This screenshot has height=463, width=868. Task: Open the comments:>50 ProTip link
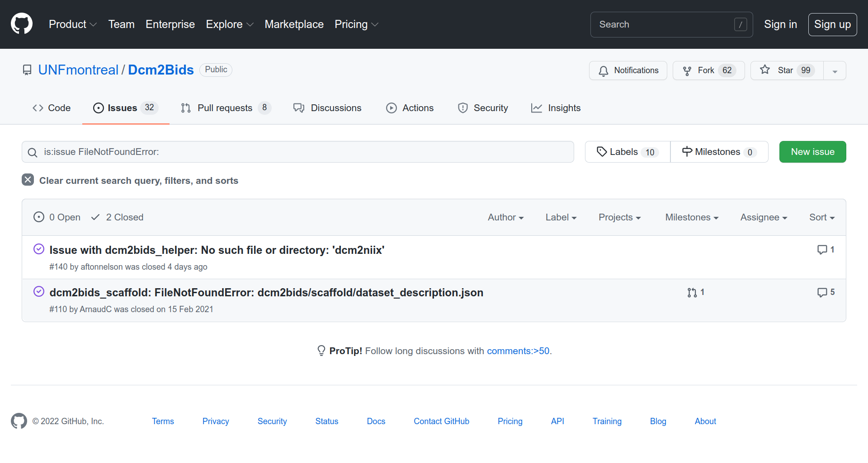(x=518, y=351)
